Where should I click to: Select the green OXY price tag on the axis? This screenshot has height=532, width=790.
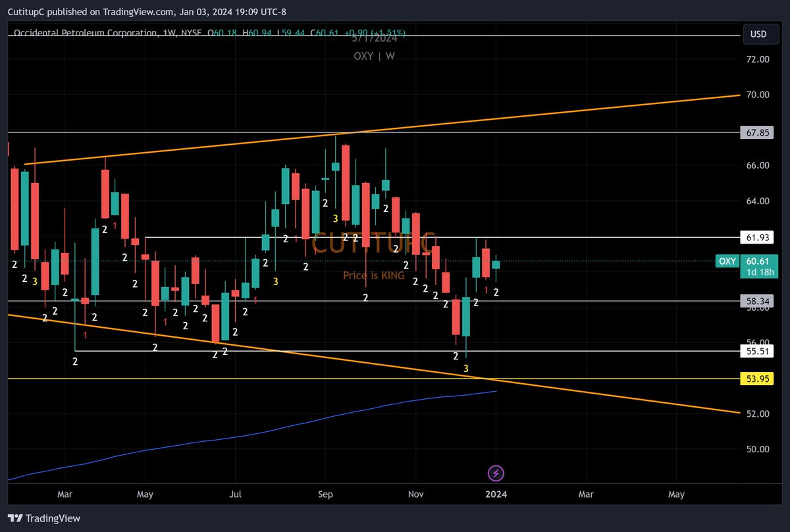coord(727,261)
